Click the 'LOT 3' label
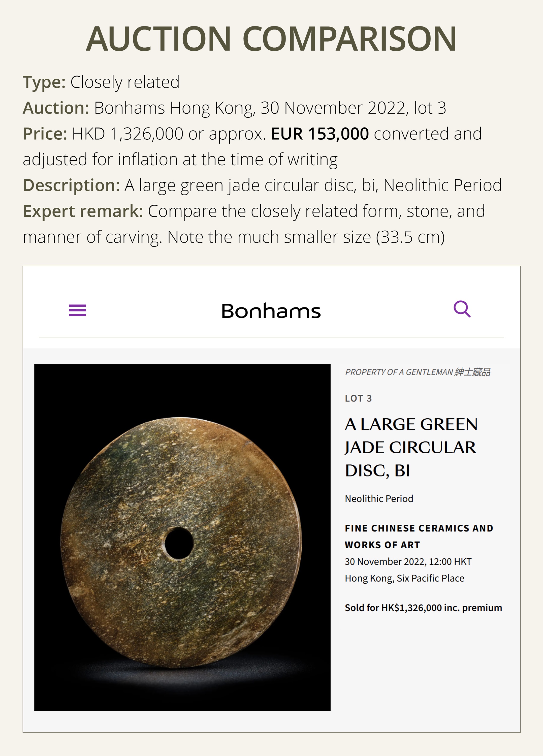 coord(358,398)
